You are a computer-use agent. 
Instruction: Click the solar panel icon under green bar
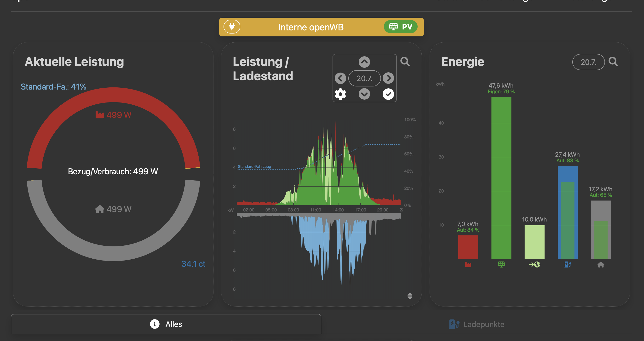click(501, 265)
